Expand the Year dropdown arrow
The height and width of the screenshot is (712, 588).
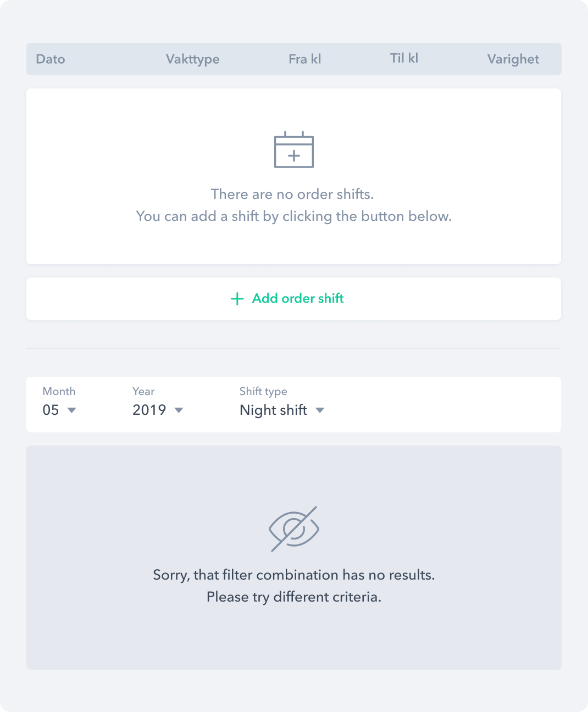(x=179, y=410)
